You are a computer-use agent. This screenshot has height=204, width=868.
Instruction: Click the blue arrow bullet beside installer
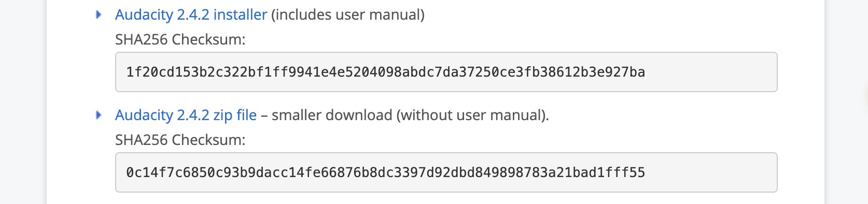pyautogui.click(x=99, y=14)
